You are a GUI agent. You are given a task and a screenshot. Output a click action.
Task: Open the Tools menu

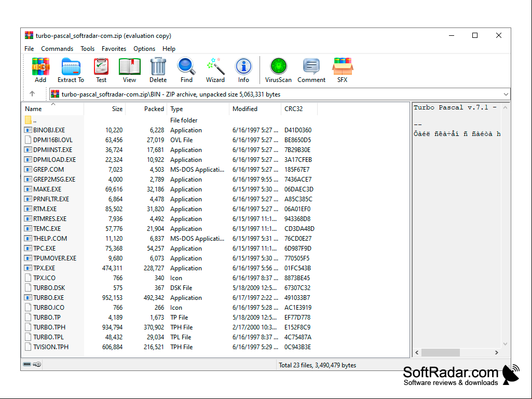tap(88, 49)
